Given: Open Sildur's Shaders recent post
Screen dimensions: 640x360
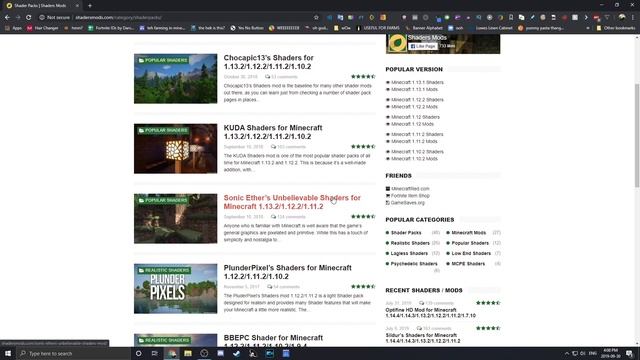Looking at the screenshot, I should 422,338.
